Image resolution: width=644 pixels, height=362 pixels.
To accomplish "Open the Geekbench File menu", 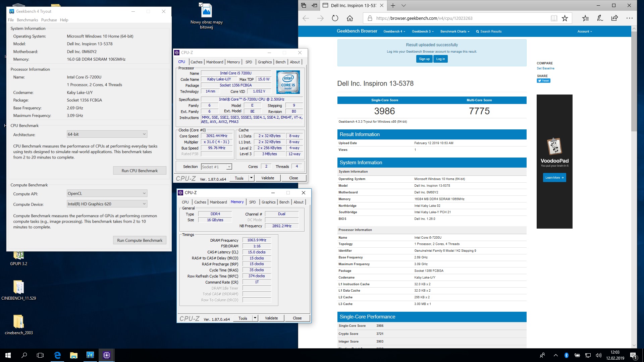I will tap(11, 20).
